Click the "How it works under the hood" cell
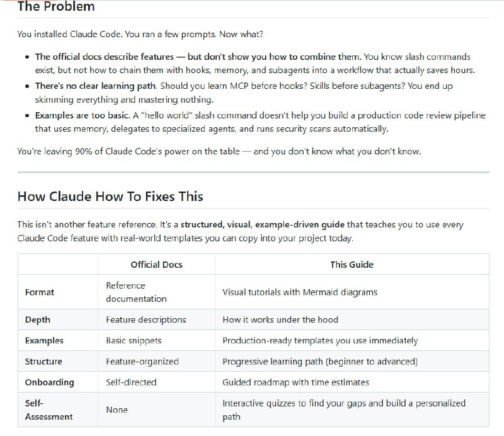 pyautogui.click(x=280, y=319)
